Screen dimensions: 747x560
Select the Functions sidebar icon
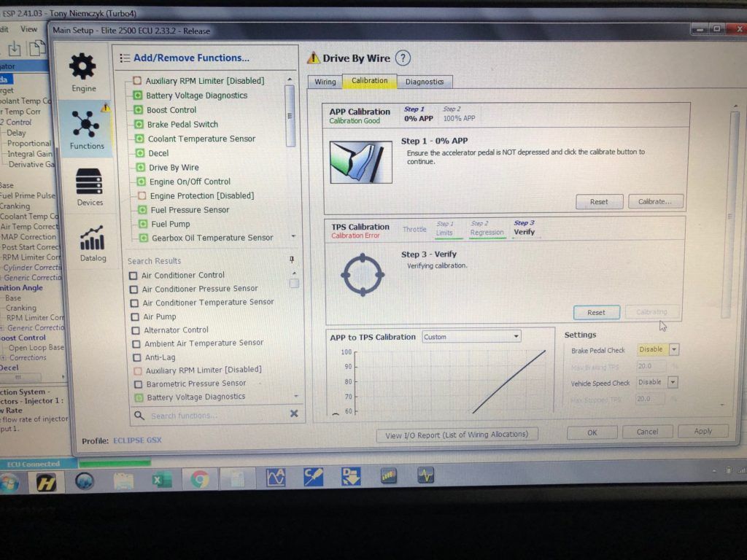pos(86,124)
